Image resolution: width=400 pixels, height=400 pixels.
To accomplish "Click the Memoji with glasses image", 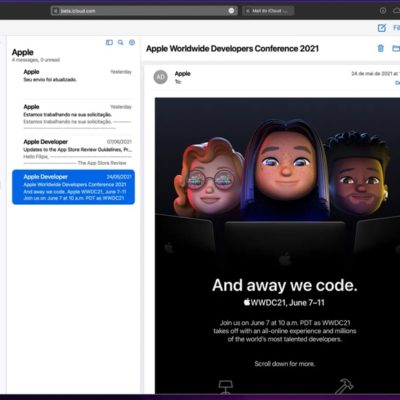I will [208, 177].
